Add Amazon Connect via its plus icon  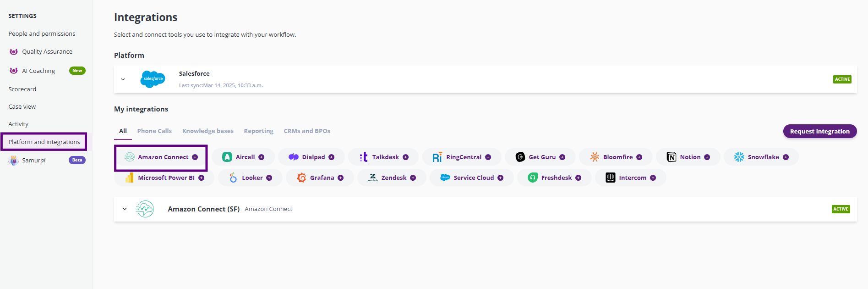tap(195, 157)
